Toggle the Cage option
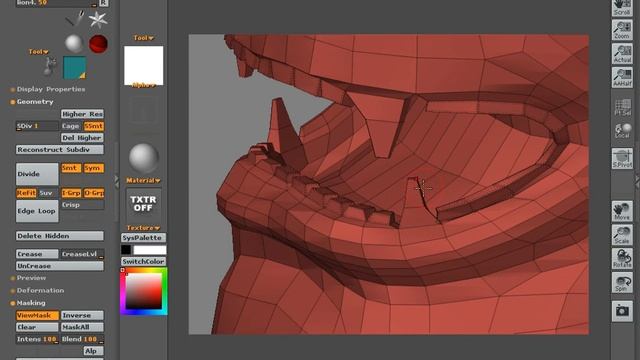The width and height of the screenshot is (640, 360). tap(71, 126)
